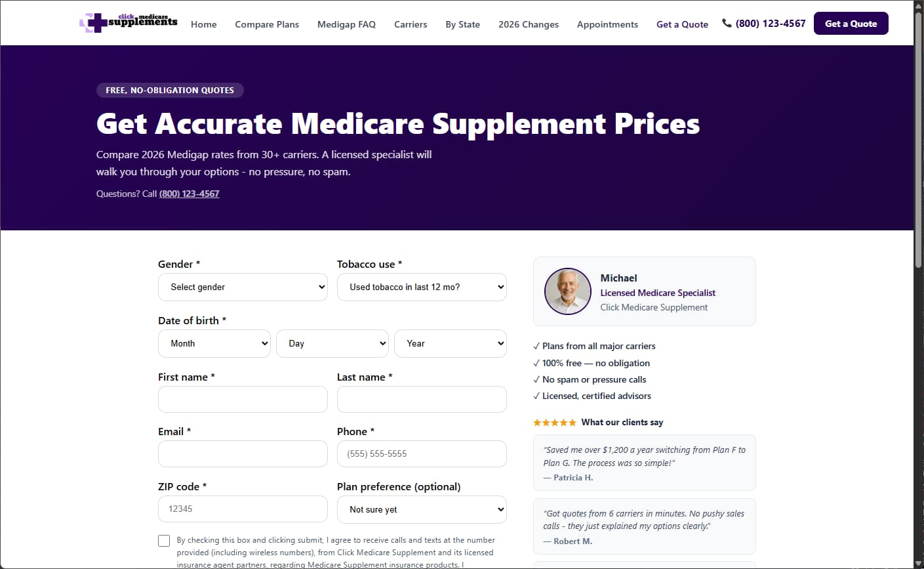Expand the Plan preference dropdown
924x569 pixels.
[422, 510]
